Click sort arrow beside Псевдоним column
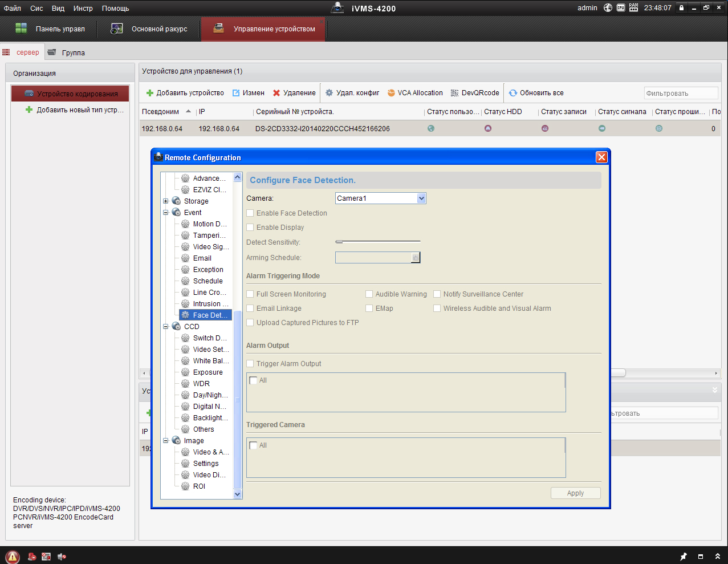The height and width of the screenshot is (564, 728). (x=189, y=111)
